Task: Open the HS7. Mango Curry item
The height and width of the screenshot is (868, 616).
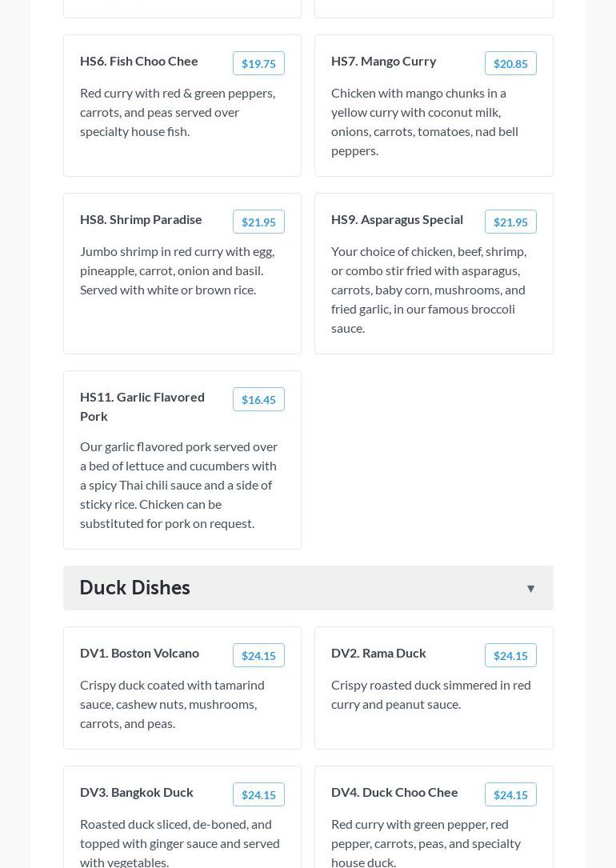Action: click(x=384, y=61)
